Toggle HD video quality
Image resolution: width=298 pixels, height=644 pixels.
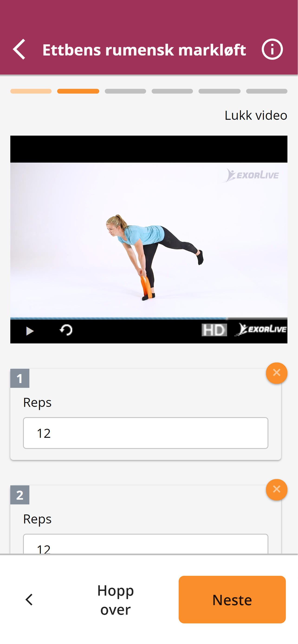click(x=214, y=330)
